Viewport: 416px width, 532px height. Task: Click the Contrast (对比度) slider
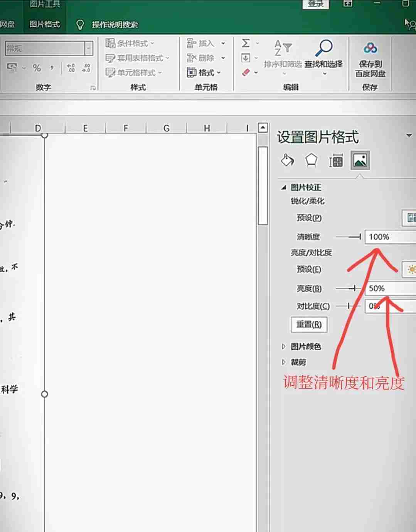(349, 306)
